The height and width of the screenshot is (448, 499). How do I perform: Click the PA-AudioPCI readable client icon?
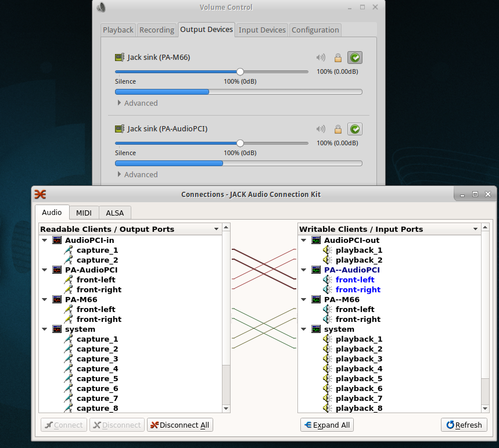point(57,270)
